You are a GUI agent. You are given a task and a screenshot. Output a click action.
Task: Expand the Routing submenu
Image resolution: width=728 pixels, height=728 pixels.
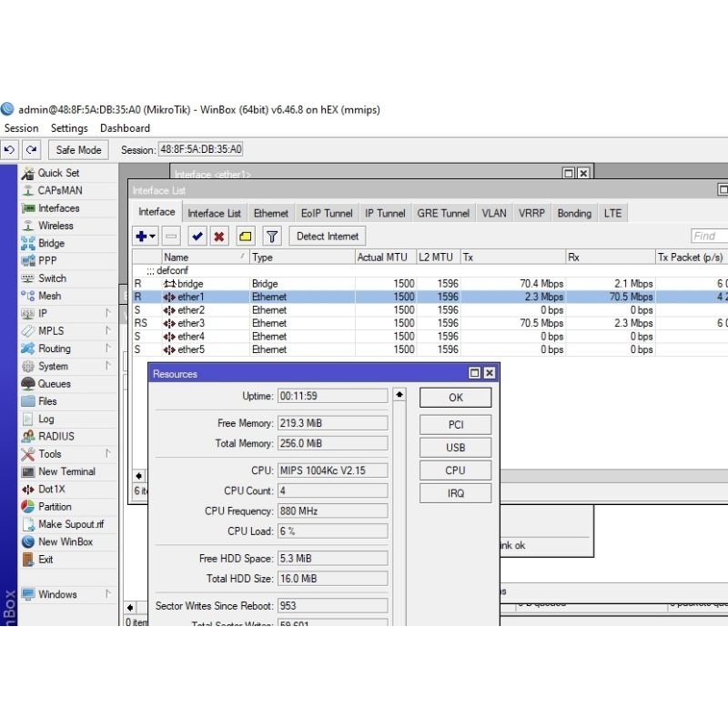coord(54,349)
